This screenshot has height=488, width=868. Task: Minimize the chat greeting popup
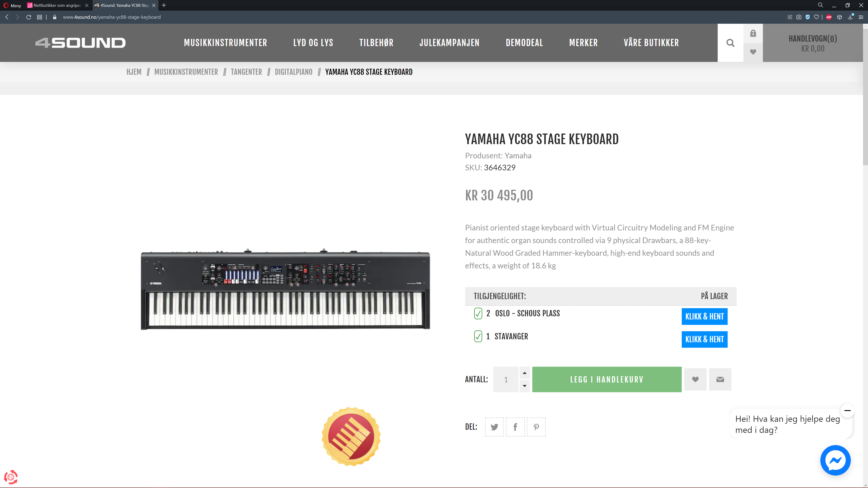coord(847,411)
